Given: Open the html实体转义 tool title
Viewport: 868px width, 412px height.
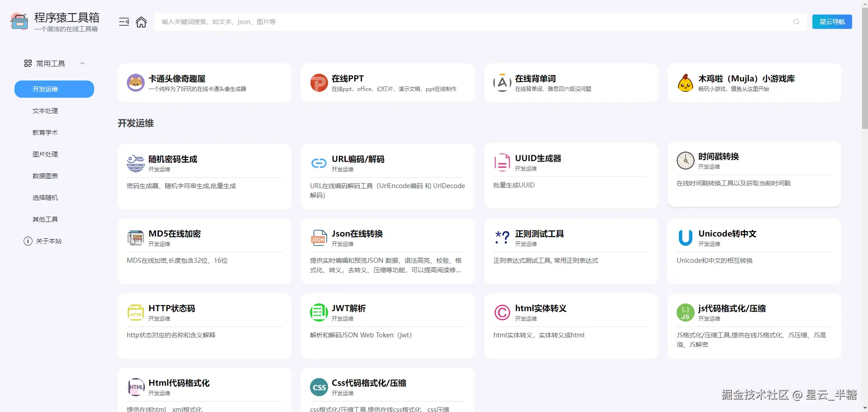Looking at the screenshot, I should tap(541, 308).
